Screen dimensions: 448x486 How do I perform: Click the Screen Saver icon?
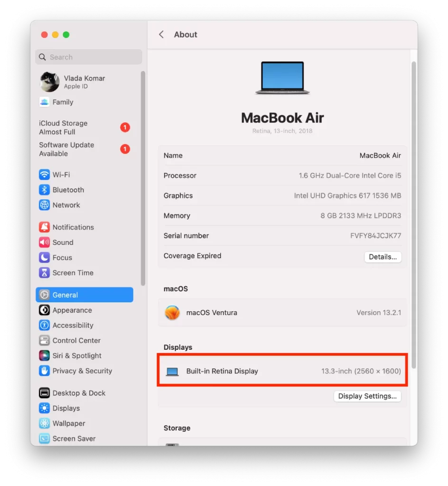click(x=44, y=439)
